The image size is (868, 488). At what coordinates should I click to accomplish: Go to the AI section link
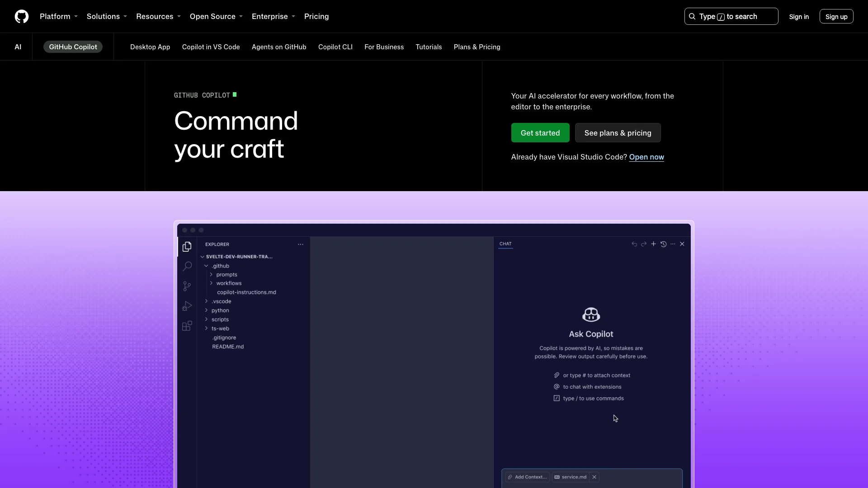click(18, 47)
